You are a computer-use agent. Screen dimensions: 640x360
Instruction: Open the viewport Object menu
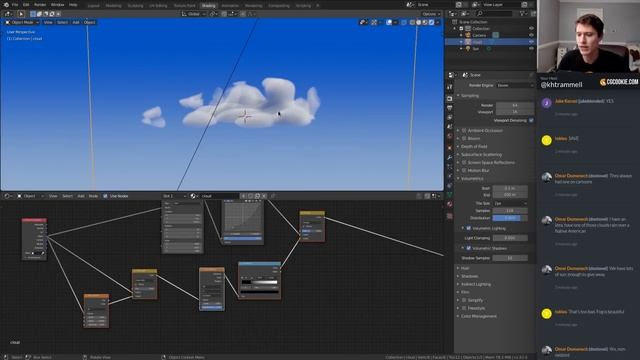click(89, 22)
